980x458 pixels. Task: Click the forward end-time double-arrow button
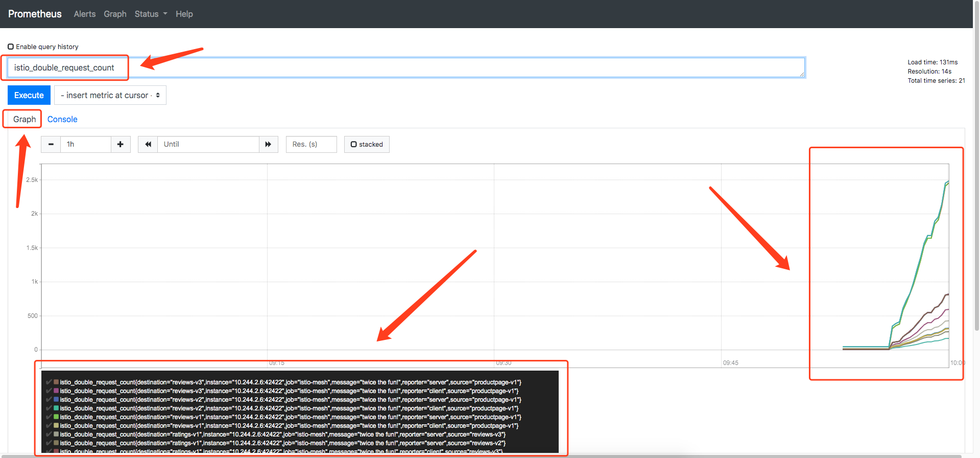coord(268,144)
